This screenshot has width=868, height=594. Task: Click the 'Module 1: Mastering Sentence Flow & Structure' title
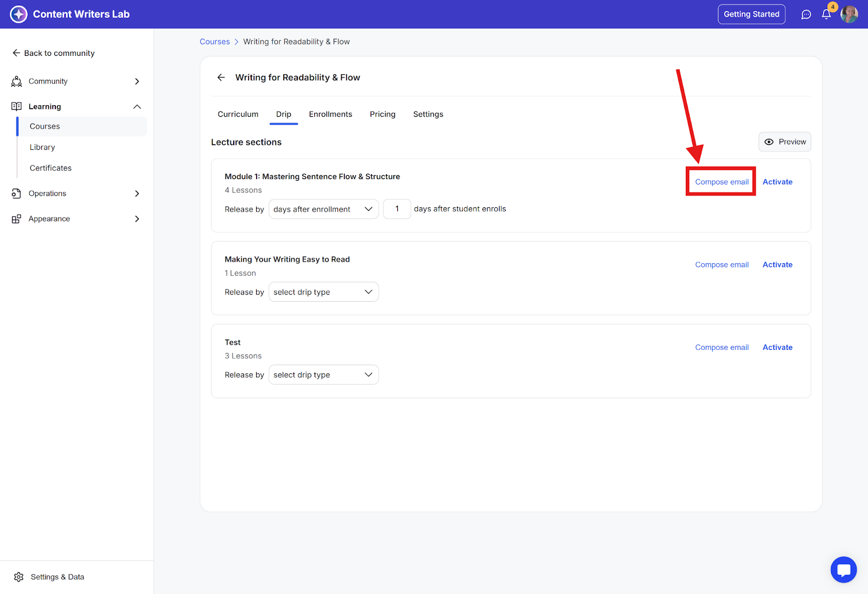click(x=312, y=177)
